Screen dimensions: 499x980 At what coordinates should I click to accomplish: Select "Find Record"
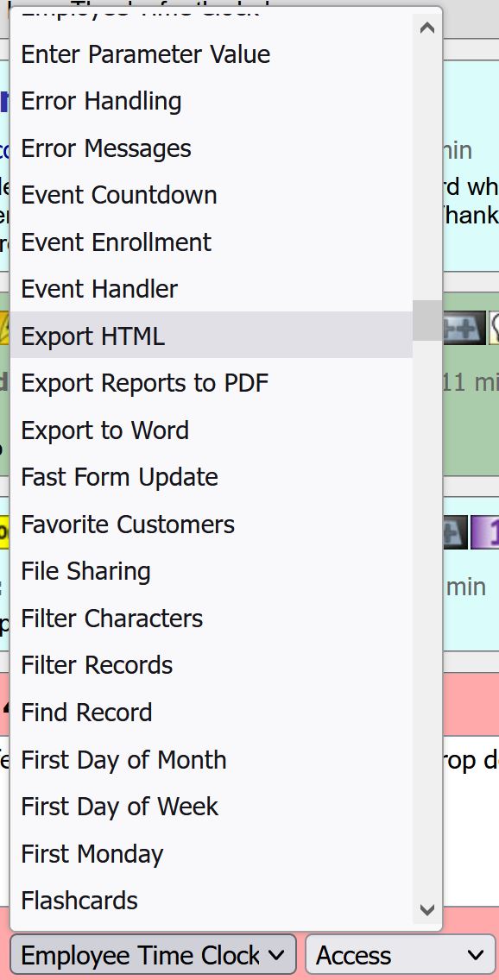(86, 713)
